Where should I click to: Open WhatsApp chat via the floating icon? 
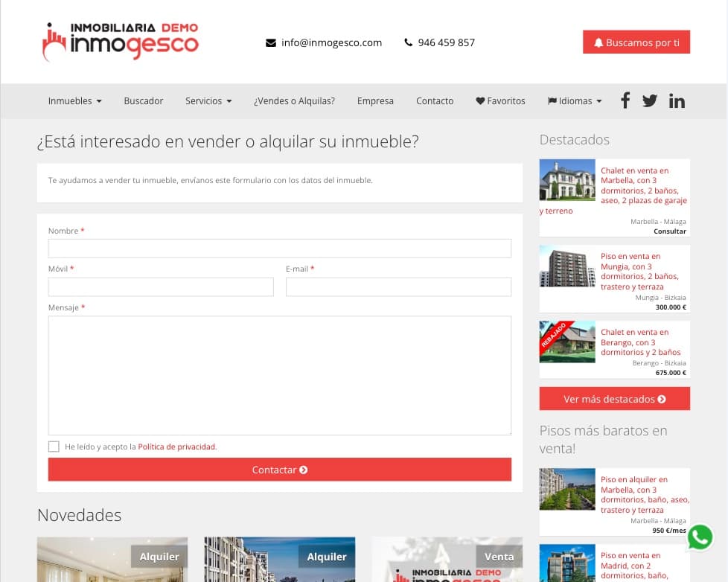coord(700,537)
